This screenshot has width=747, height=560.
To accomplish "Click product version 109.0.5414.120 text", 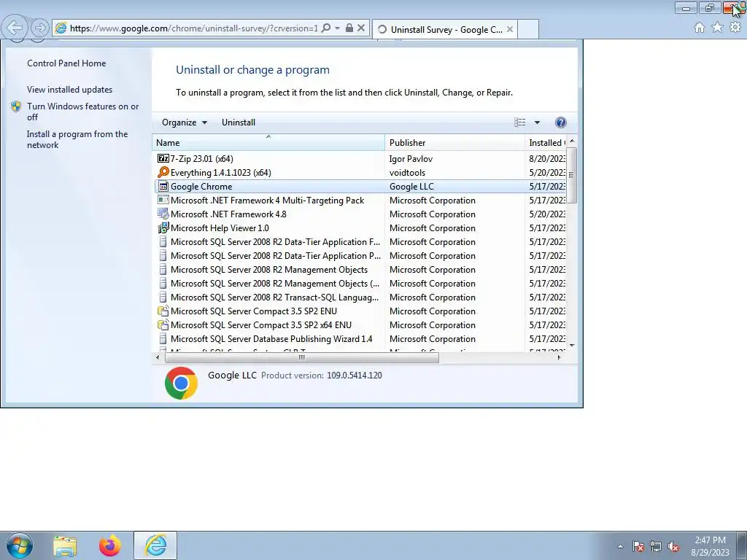I will click(355, 376).
